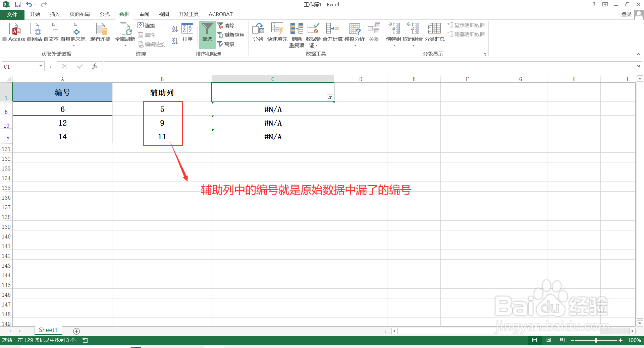Switch to Page Layout view
Viewport: 644px width, 348px height.
(x=548, y=340)
